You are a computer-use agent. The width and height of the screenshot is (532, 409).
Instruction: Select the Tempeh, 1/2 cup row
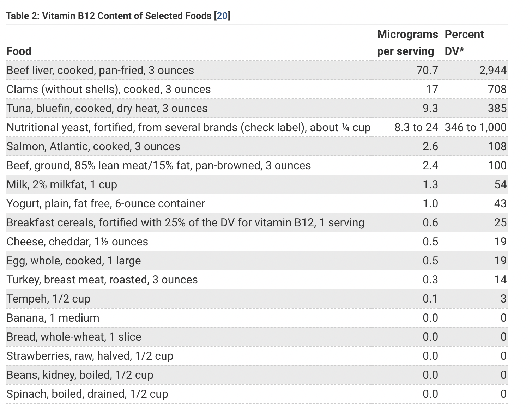click(x=48, y=299)
